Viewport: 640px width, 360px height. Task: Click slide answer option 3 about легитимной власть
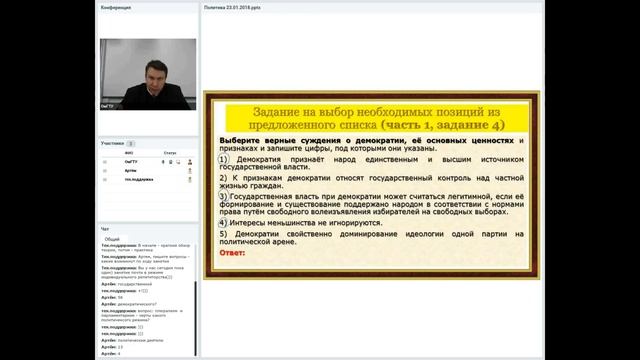click(371, 204)
